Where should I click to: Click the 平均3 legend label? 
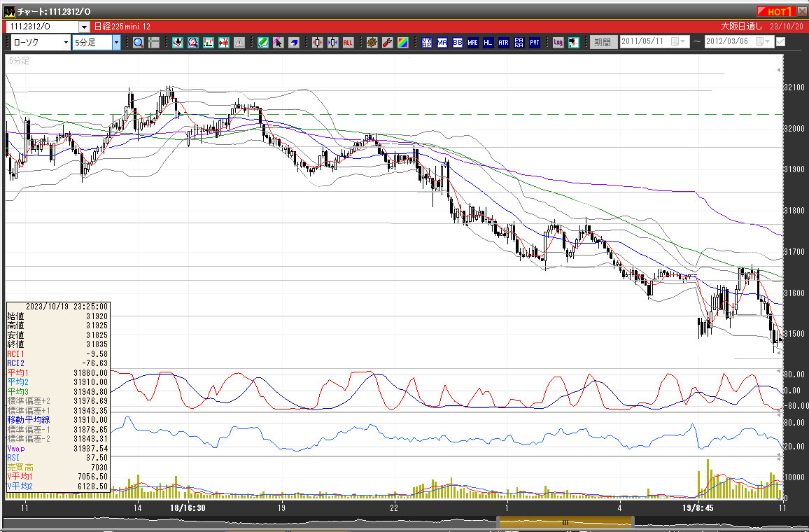coord(18,391)
